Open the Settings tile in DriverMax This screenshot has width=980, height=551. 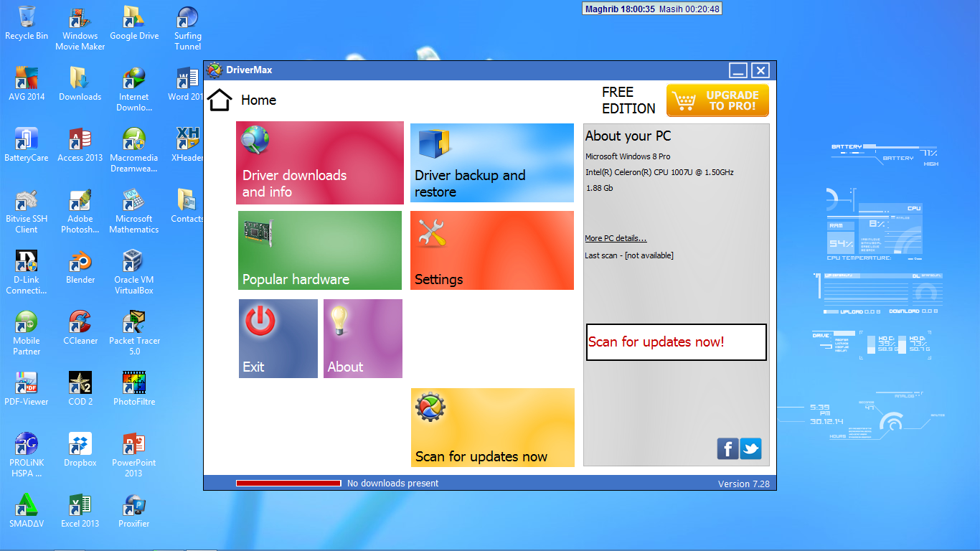(x=492, y=250)
